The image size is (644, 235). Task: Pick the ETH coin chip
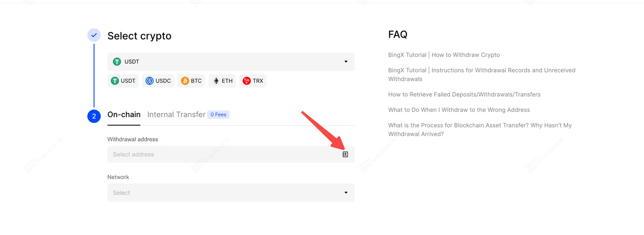pyautogui.click(x=222, y=81)
